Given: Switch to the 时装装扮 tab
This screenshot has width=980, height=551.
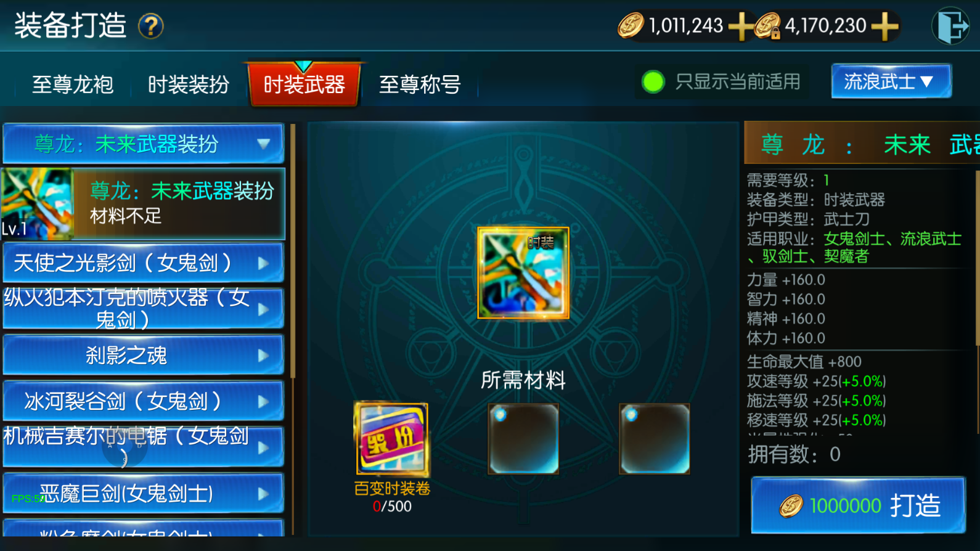Looking at the screenshot, I should pyautogui.click(x=189, y=84).
